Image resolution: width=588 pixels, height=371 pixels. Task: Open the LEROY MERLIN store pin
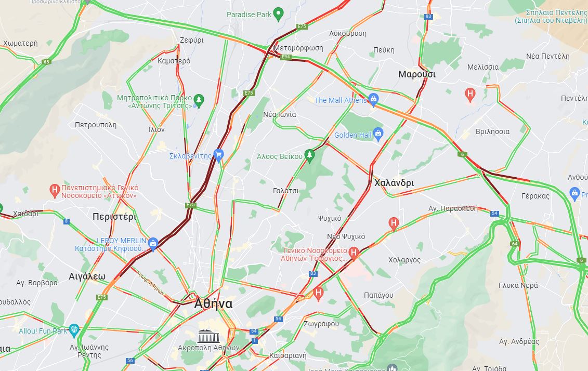(x=153, y=244)
